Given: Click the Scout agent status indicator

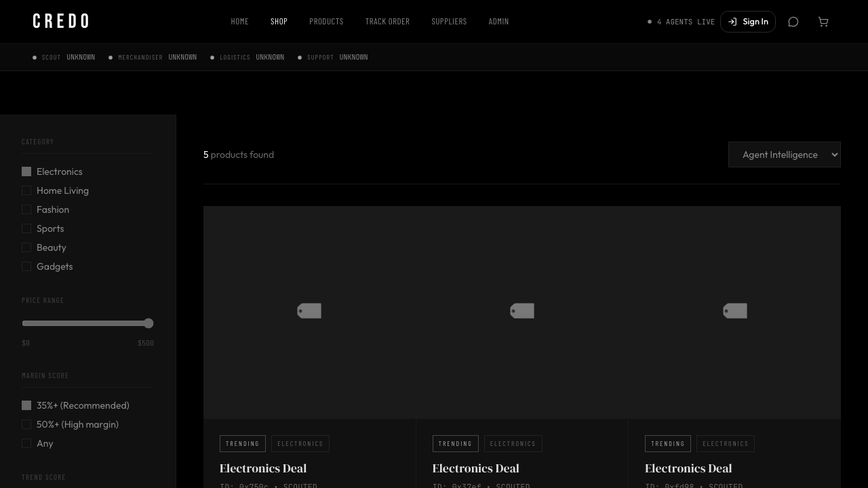Looking at the screenshot, I should click(64, 58).
